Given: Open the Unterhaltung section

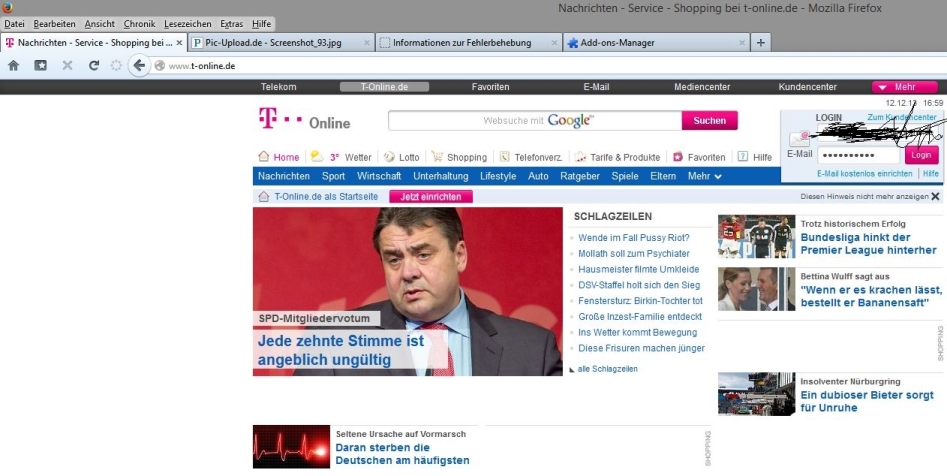Looking at the screenshot, I should [441, 176].
